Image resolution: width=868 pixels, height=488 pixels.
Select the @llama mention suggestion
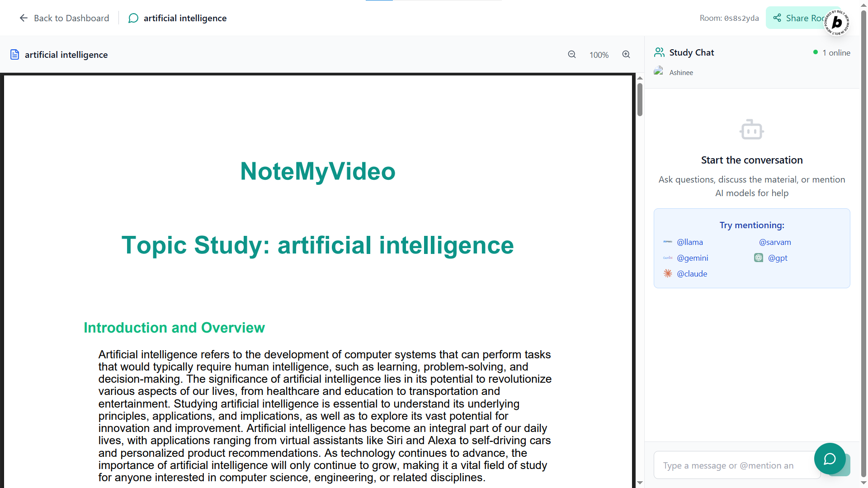click(x=690, y=242)
